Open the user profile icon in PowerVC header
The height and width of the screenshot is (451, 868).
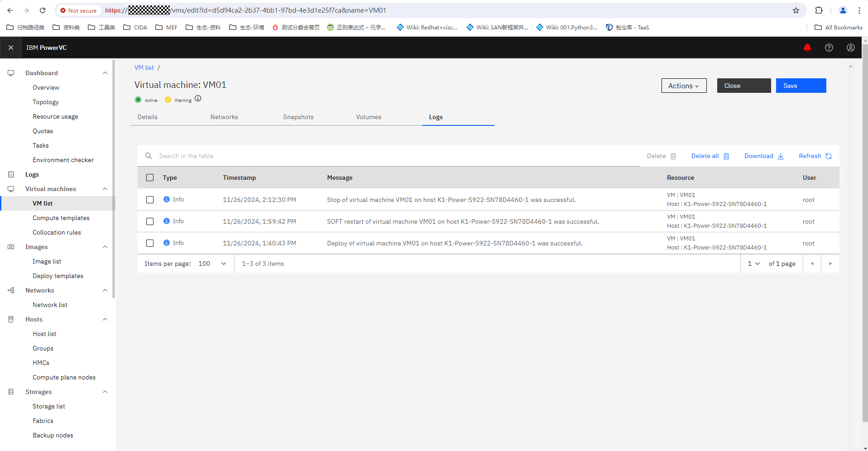pyautogui.click(x=850, y=48)
